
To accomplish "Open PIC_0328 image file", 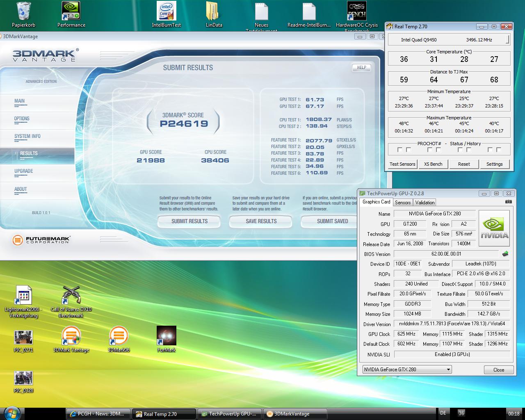I will [23, 382].
